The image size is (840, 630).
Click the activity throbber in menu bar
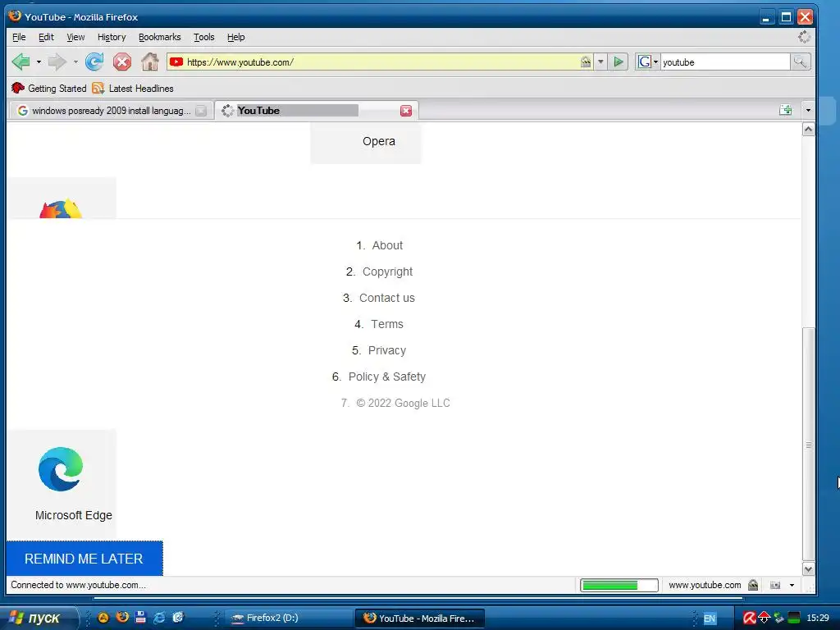[x=804, y=37]
